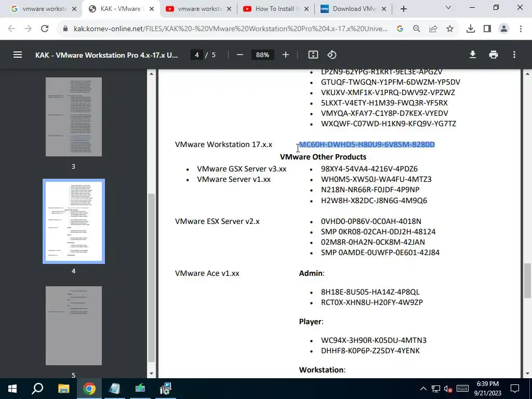
Task: Open PDF viewer more actions menu
Action: (514, 55)
